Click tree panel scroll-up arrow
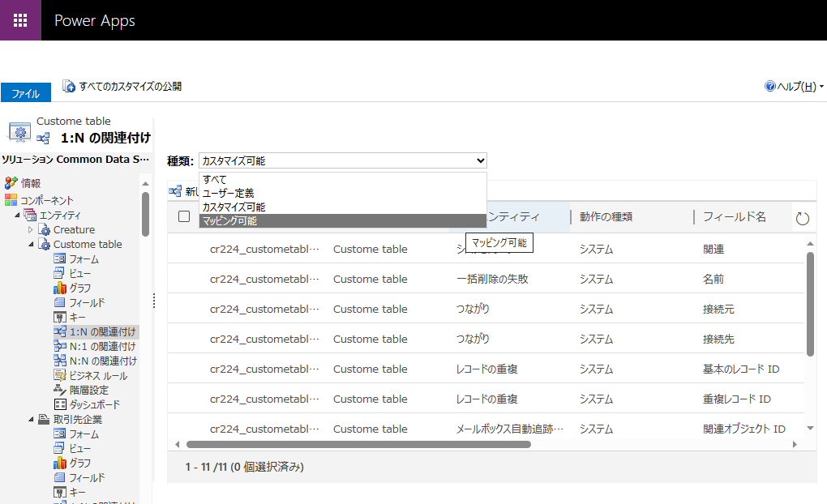This screenshot has width=827, height=504. pos(146,183)
